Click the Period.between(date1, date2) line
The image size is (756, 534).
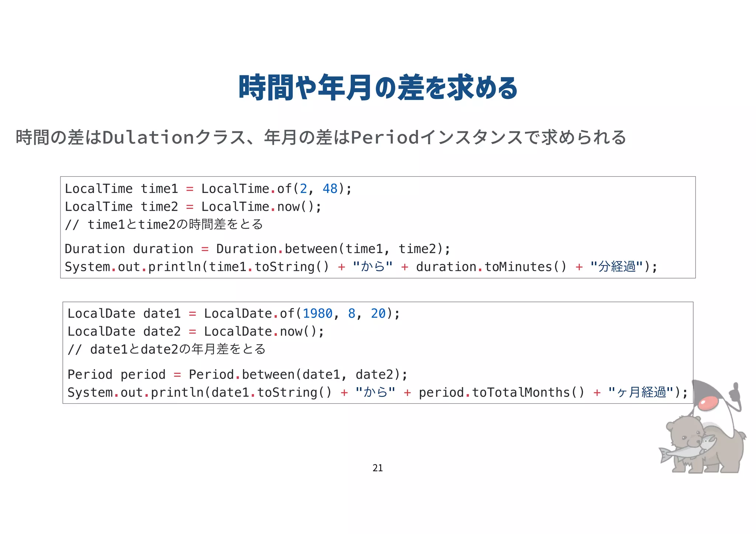point(237,374)
